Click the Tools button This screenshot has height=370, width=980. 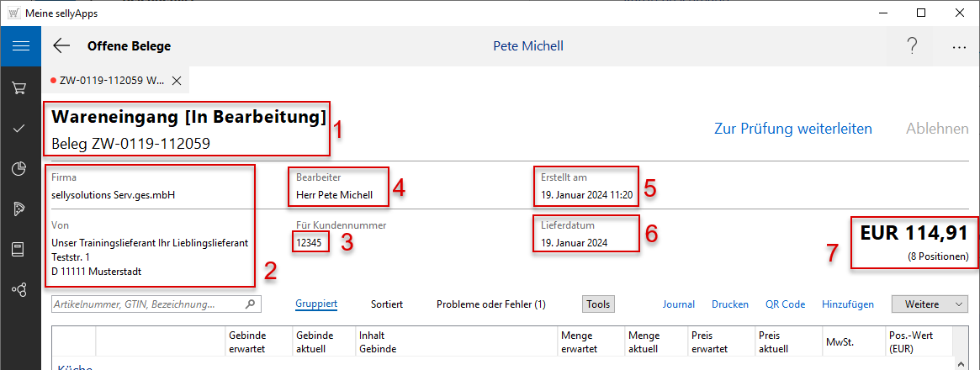coord(598,304)
